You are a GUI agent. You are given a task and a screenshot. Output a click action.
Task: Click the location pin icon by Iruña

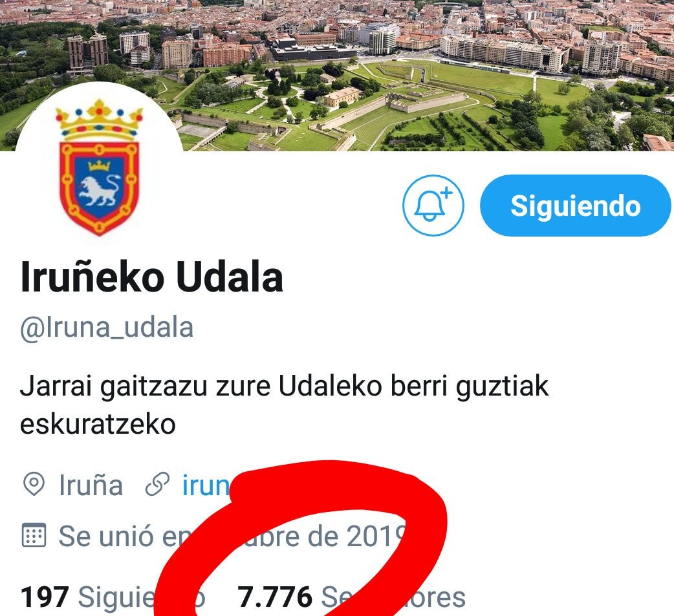[x=34, y=485]
